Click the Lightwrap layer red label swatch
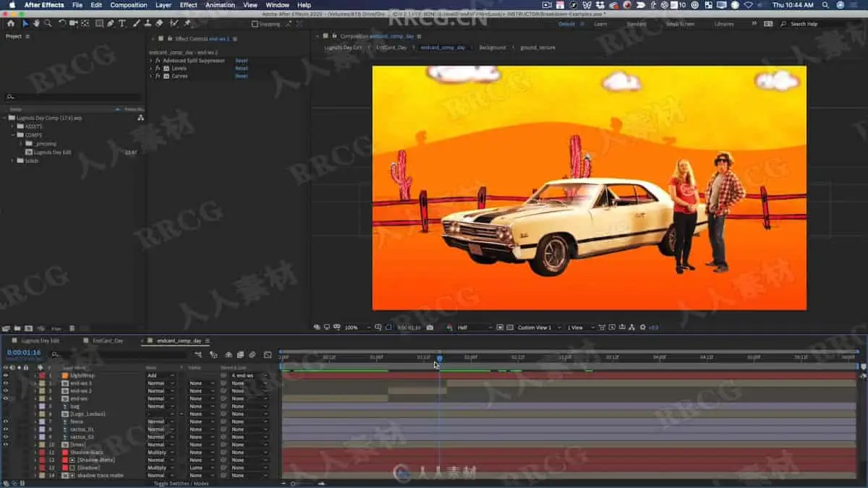 point(43,376)
